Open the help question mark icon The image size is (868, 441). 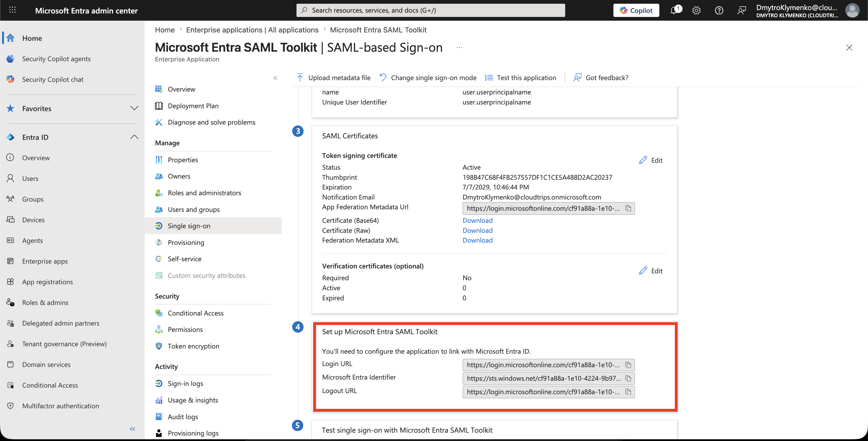719,10
